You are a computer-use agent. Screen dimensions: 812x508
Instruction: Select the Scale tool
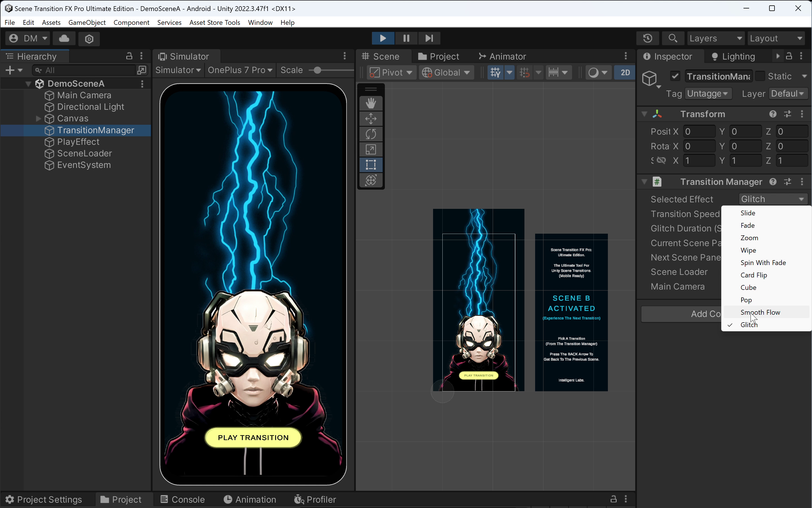tap(371, 150)
